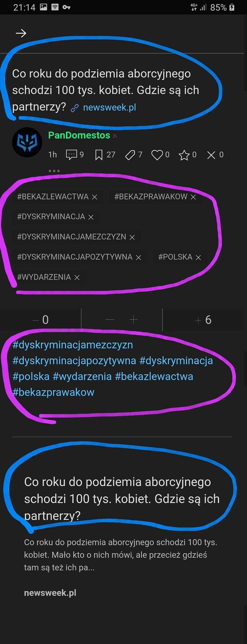Remove the #BEKAZPRAWAKOW tag

click(x=193, y=197)
